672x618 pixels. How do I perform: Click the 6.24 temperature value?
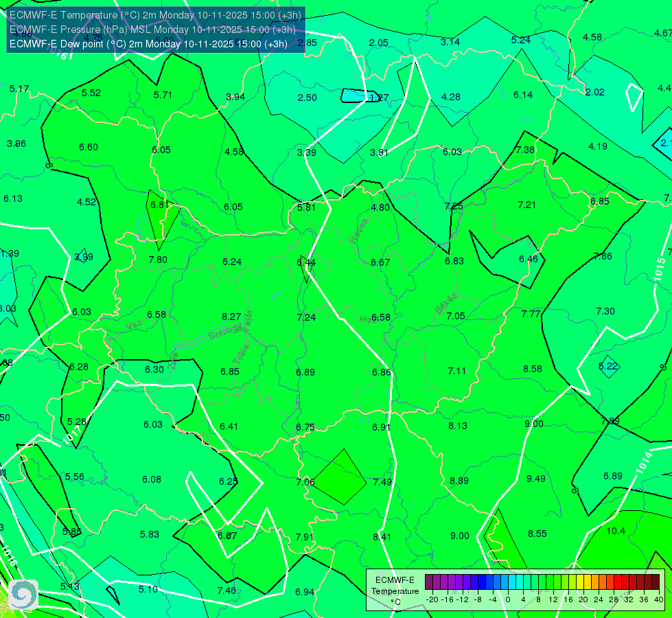[232, 262]
